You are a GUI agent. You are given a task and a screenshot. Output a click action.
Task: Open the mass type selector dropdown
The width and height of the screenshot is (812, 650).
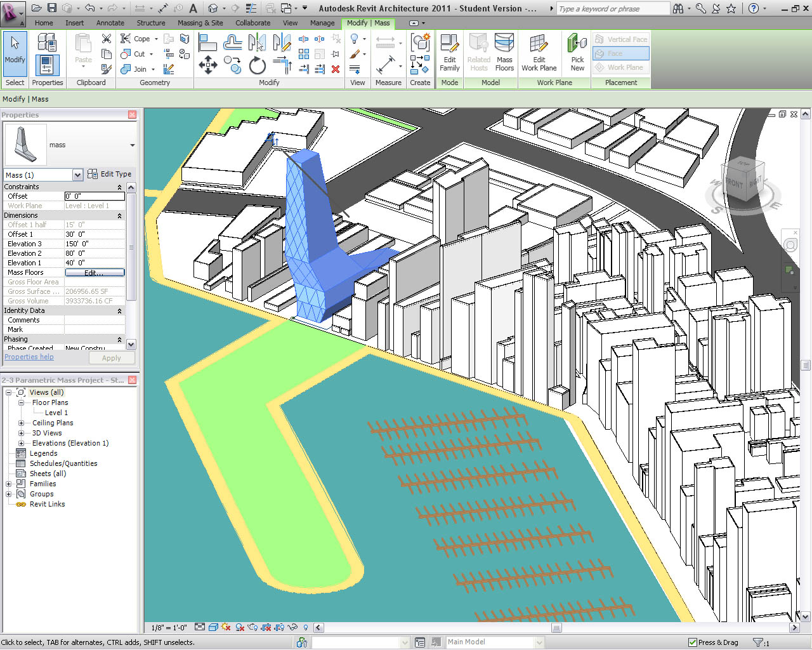coord(132,145)
